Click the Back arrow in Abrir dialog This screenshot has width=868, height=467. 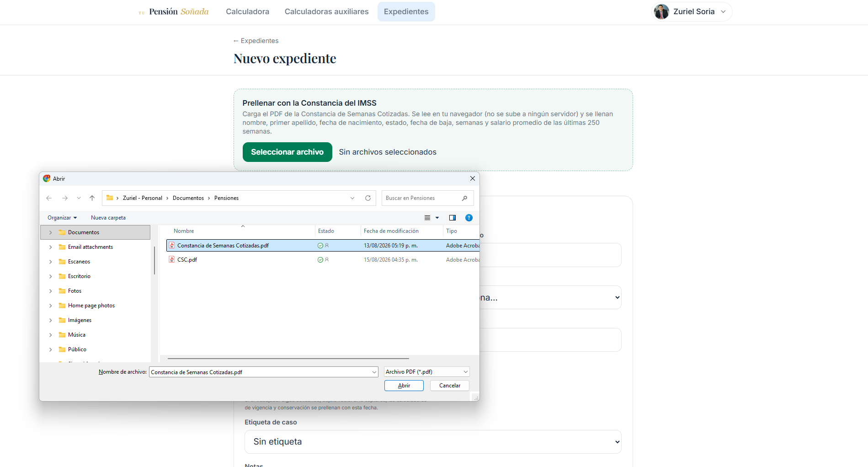[49, 198]
